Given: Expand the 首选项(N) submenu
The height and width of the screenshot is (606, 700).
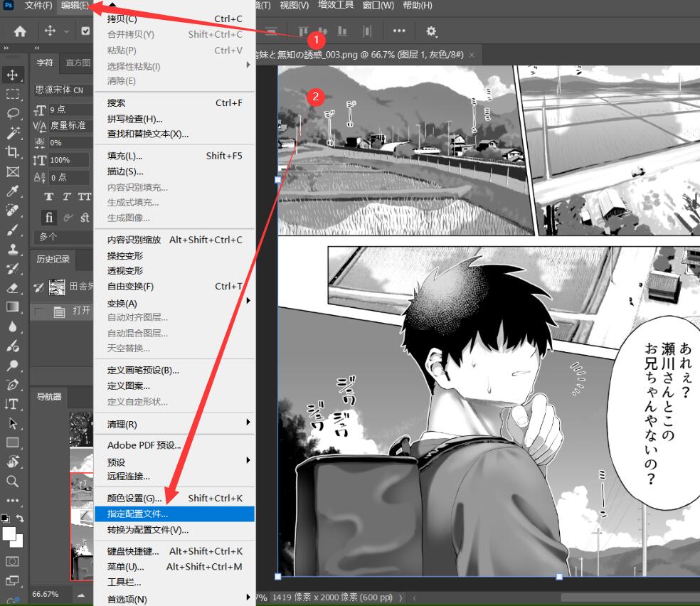Looking at the screenshot, I should (x=174, y=599).
